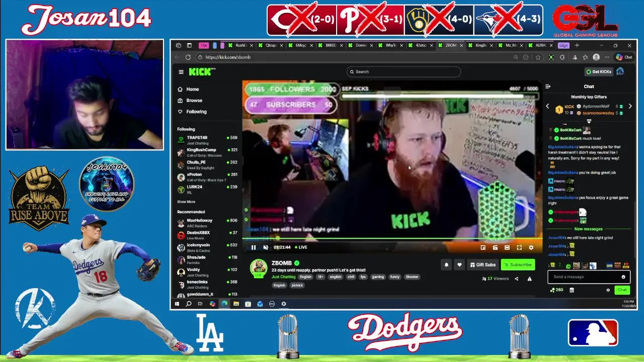The width and height of the screenshot is (644, 362).
Task: Enter fullscreen video mode
Action: (x=519, y=247)
